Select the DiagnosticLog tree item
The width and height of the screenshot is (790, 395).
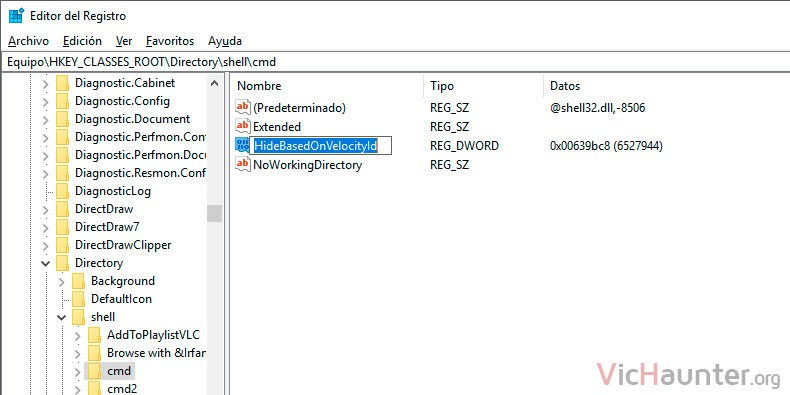(x=113, y=191)
